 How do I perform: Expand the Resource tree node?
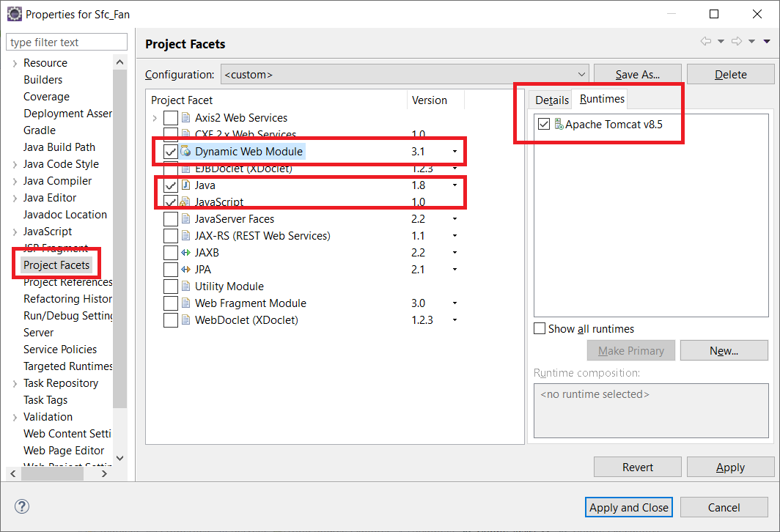click(15, 63)
